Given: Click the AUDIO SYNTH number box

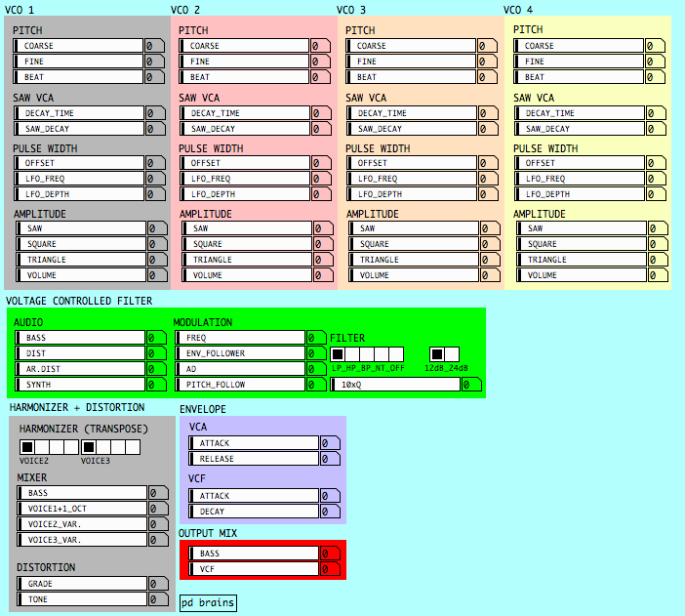Looking at the screenshot, I should (x=157, y=386).
